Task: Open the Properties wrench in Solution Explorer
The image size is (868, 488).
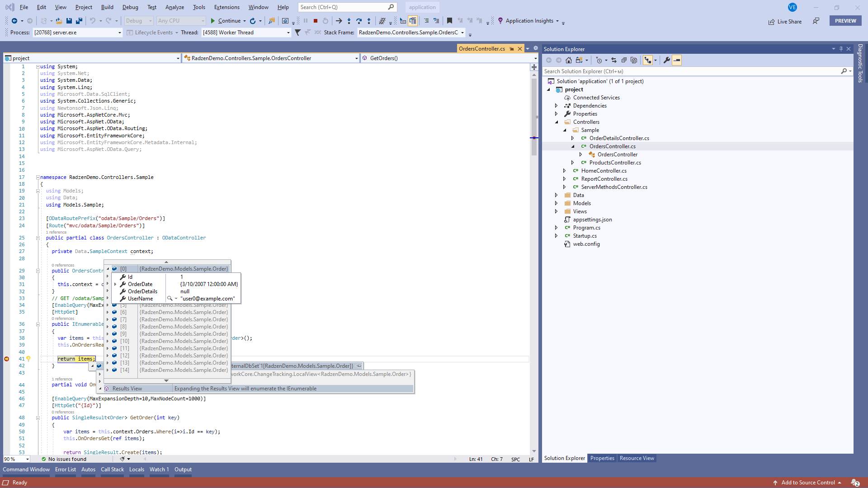Action: click(666, 60)
